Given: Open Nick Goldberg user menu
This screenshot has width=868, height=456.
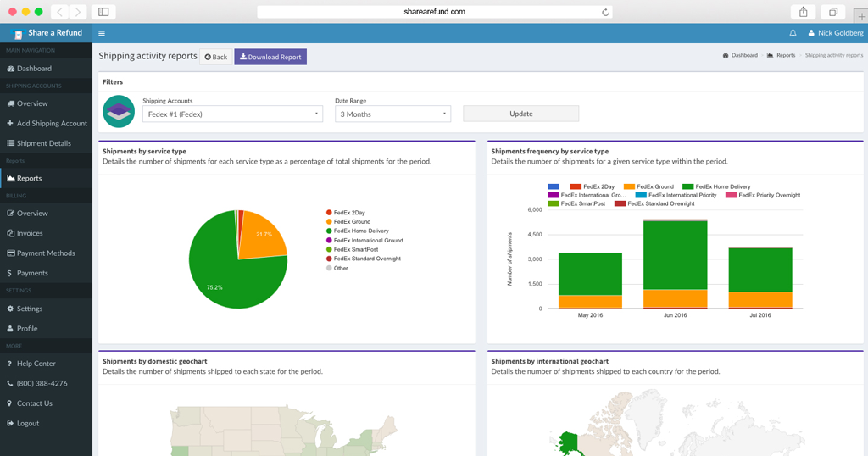Looking at the screenshot, I should point(835,33).
